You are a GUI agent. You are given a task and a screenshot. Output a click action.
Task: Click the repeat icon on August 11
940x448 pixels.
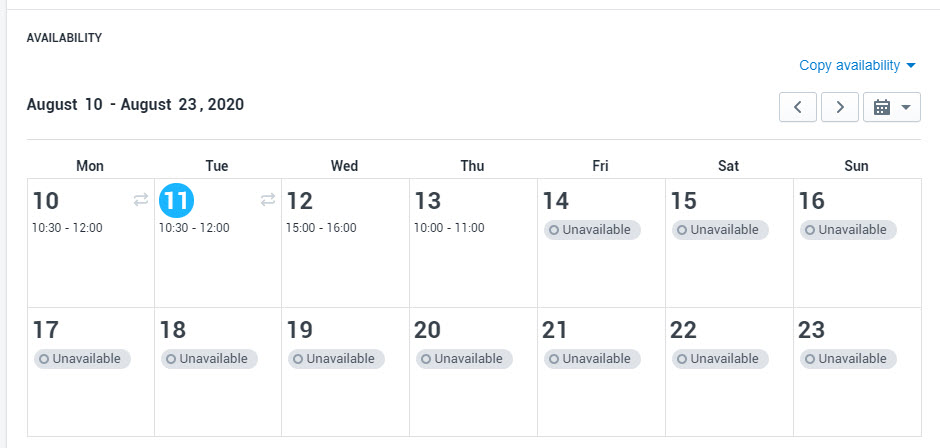(x=268, y=200)
